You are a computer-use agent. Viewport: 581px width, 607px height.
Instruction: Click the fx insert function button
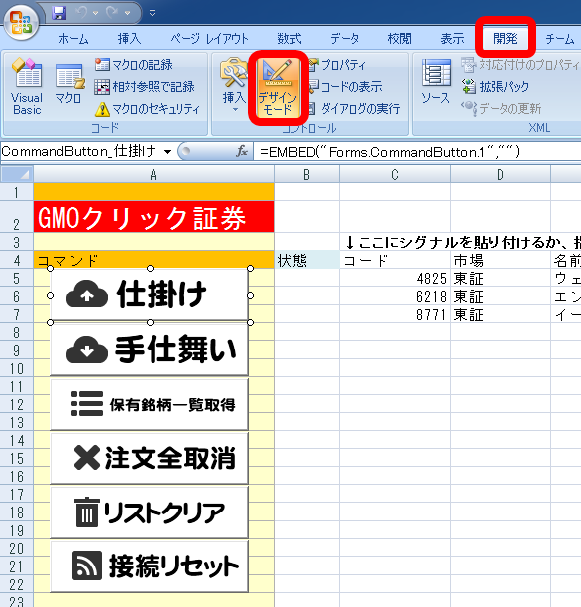[x=242, y=151]
